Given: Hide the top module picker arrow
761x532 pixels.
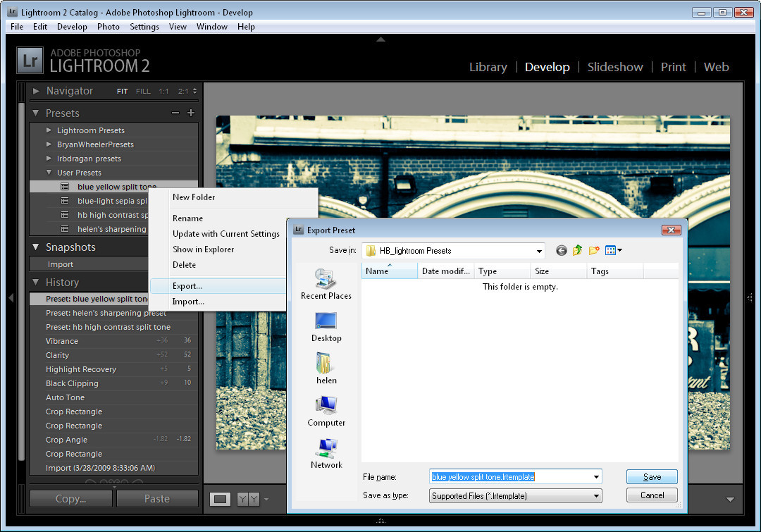Looking at the screenshot, I should tap(380, 39).
